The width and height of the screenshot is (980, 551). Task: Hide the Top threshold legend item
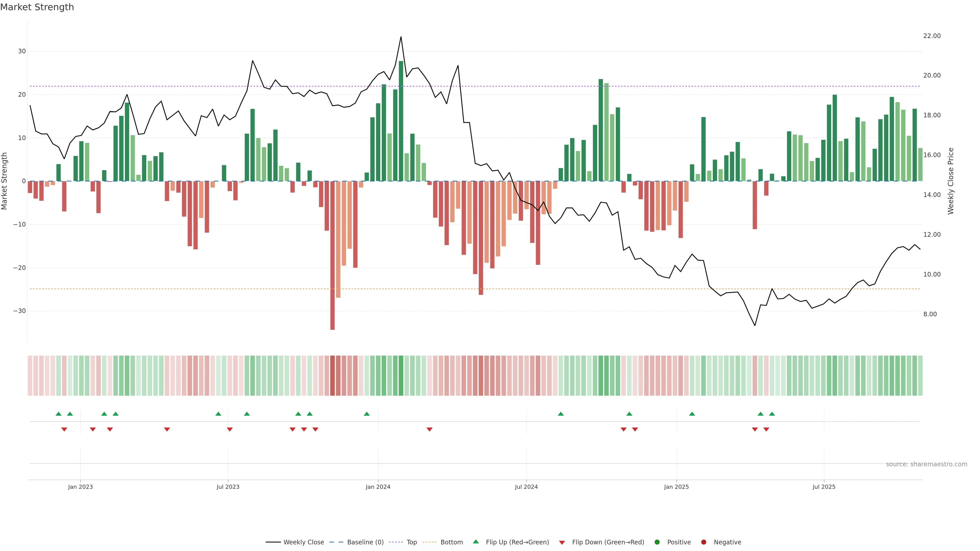tap(411, 542)
